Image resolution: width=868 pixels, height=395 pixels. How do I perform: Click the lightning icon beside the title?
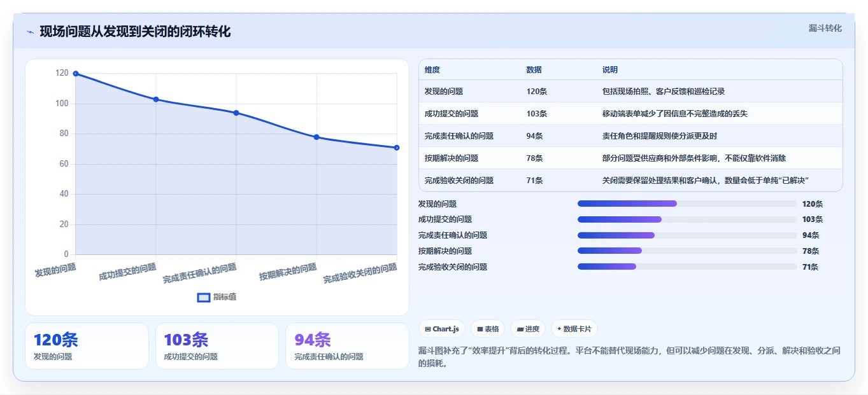pos(30,32)
